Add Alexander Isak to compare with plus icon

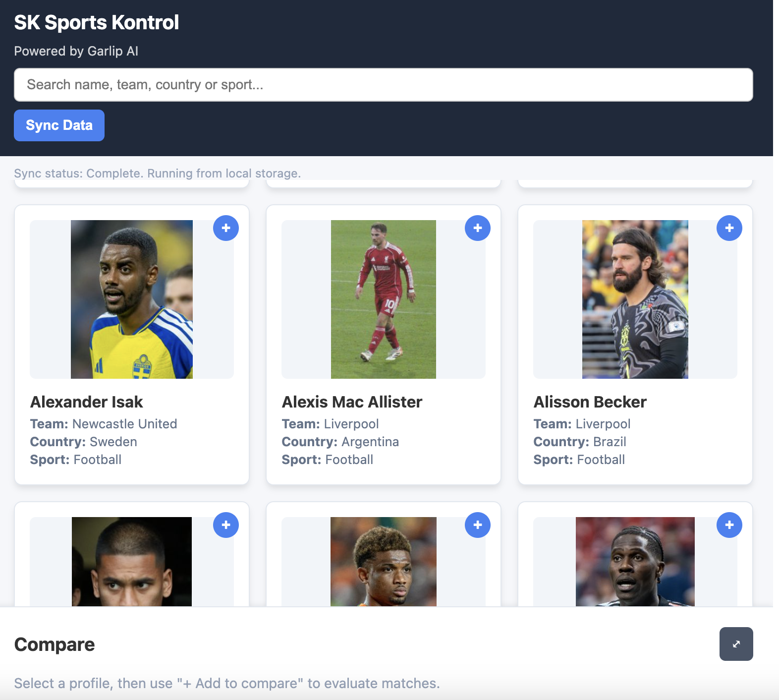(226, 228)
